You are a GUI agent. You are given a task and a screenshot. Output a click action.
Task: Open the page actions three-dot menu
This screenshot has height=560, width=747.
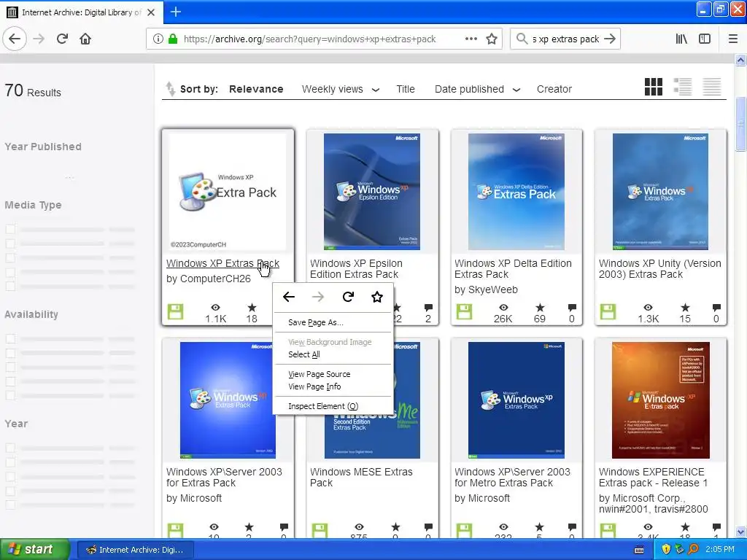click(x=471, y=39)
